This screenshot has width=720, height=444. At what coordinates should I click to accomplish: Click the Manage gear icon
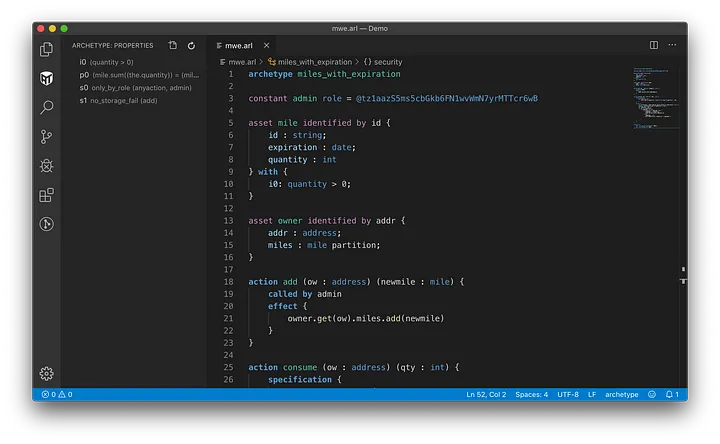[46, 373]
